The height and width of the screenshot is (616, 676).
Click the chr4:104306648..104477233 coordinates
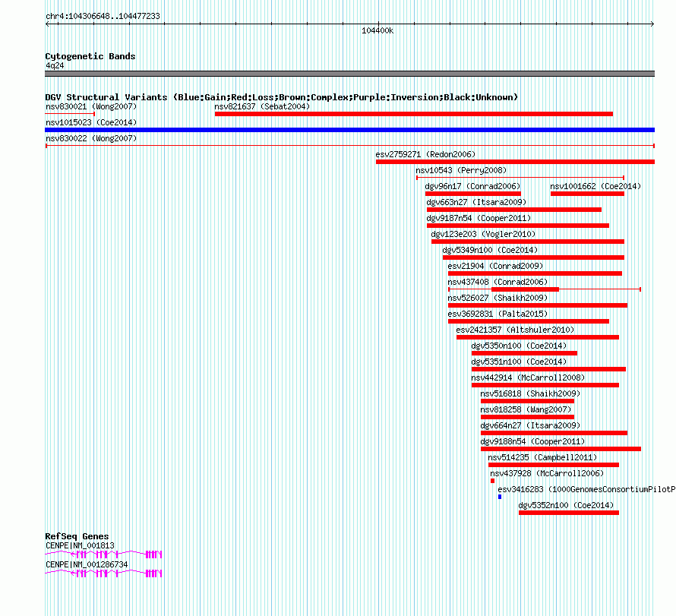[103, 16]
